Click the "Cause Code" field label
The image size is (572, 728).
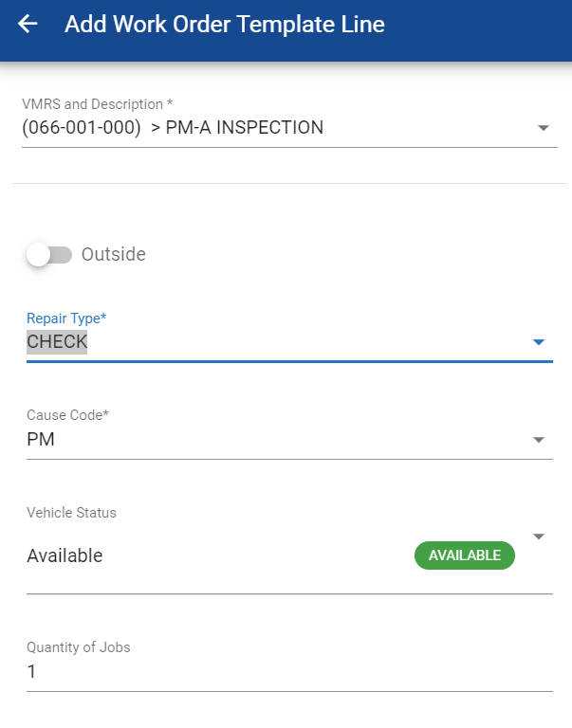[x=68, y=415]
